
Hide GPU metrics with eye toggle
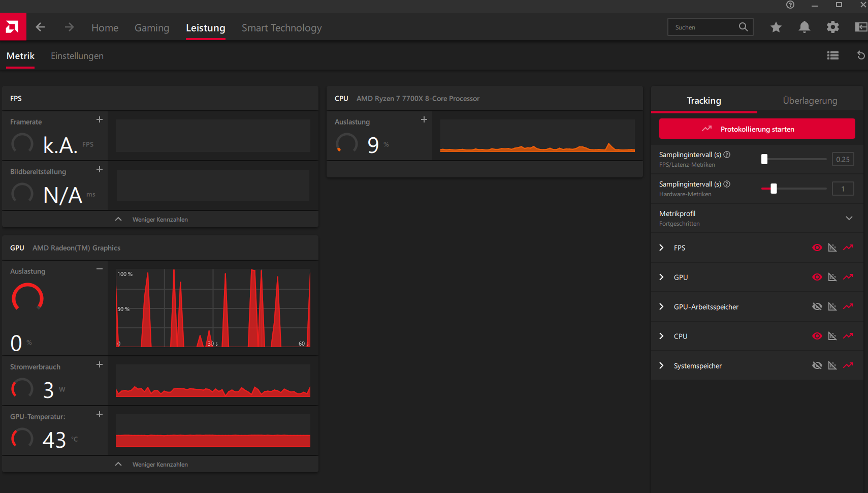point(817,277)
